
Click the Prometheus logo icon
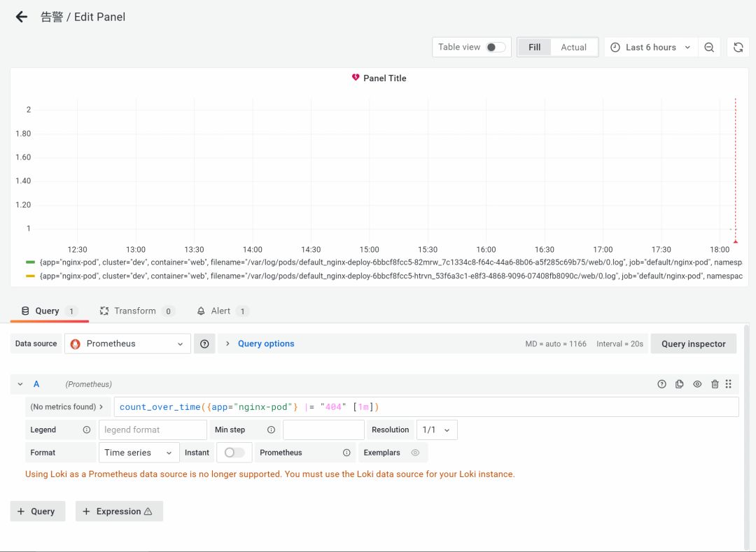pyautogui.click(x=75, y=344)
